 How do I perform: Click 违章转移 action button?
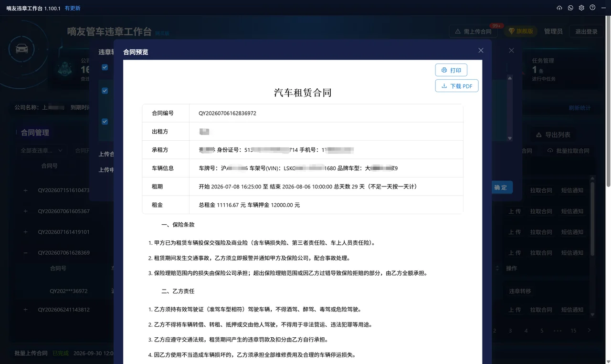click(520, 291)
